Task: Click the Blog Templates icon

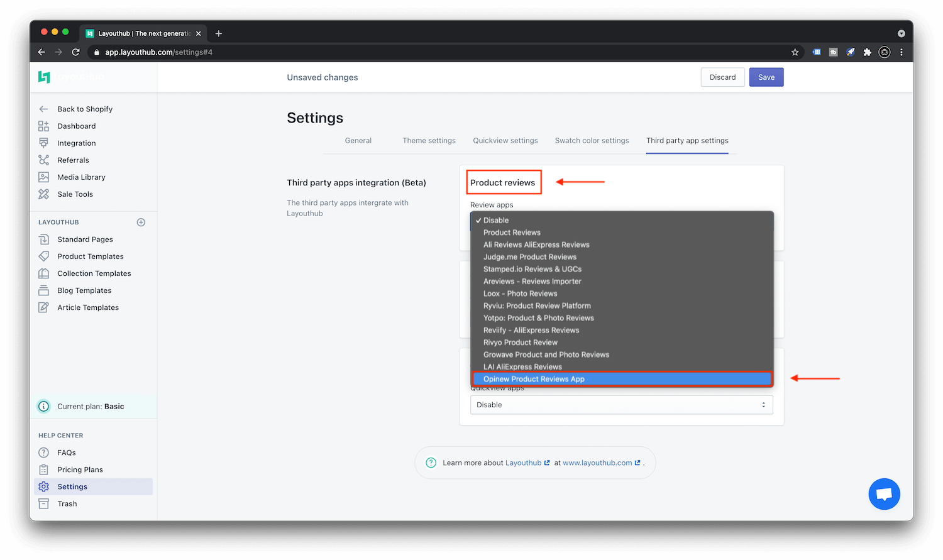Action: point(43,290)
